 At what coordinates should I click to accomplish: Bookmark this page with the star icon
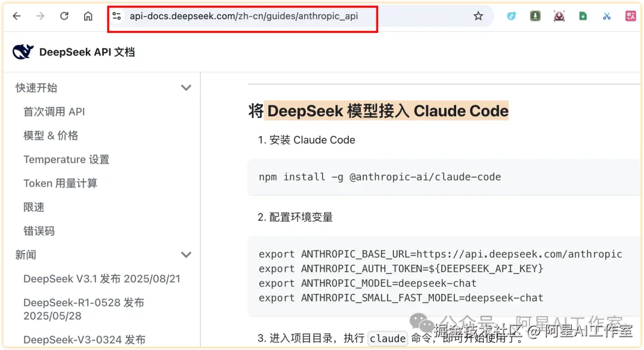point(478,16)
